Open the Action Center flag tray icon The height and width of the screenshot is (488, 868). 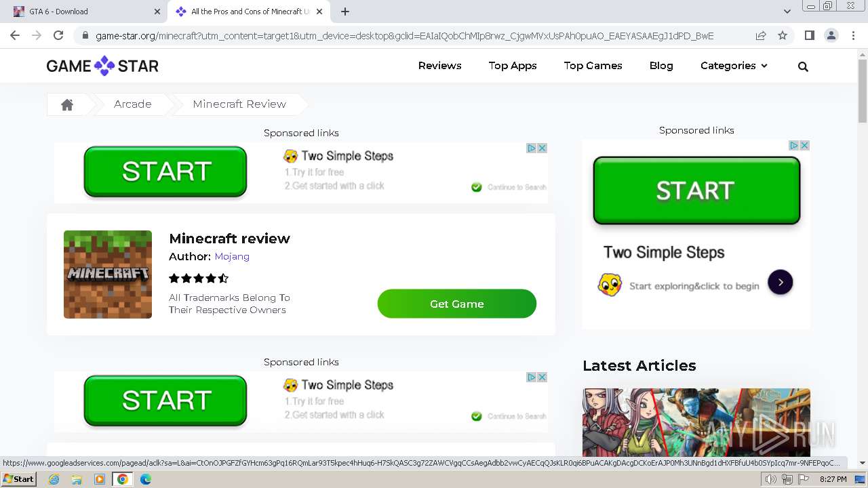pyautogui.click(x=803, y=479)
